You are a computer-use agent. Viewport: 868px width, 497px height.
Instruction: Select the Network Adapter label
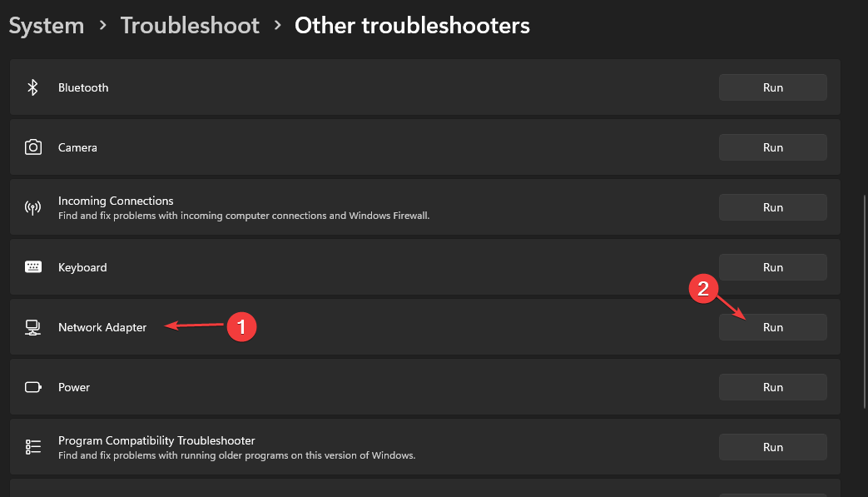tap(102, 327)
